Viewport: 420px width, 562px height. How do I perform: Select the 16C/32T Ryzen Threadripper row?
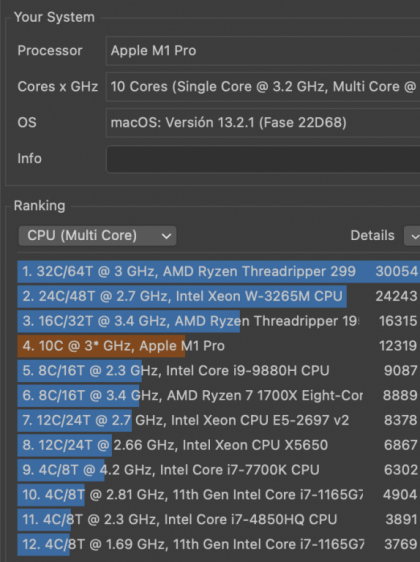pyautogui.click(x=219, y=321)
